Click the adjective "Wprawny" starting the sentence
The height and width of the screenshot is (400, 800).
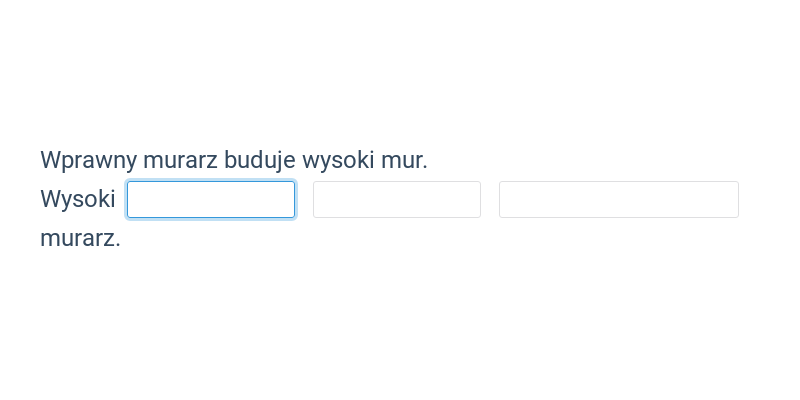click(89, 160)
